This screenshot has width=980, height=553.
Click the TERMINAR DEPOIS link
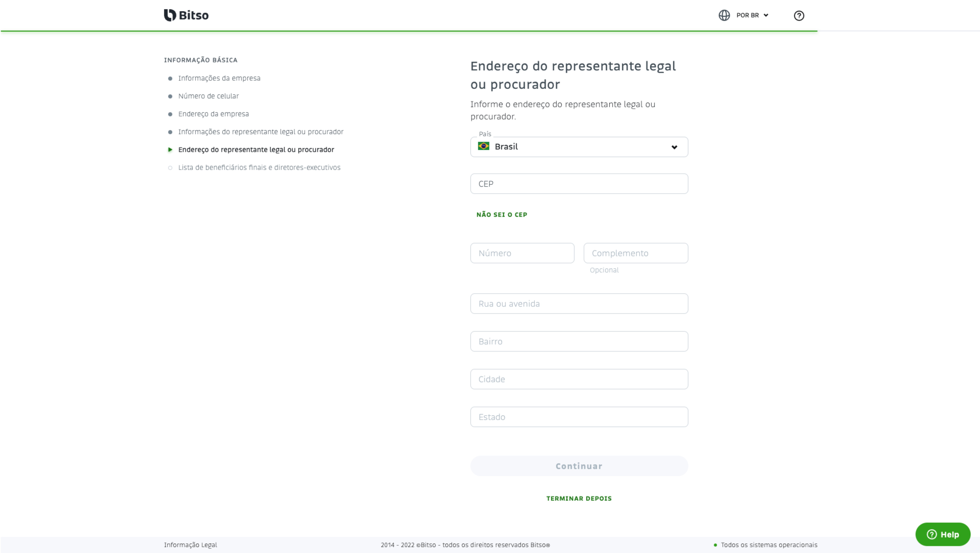coord(579,498)
